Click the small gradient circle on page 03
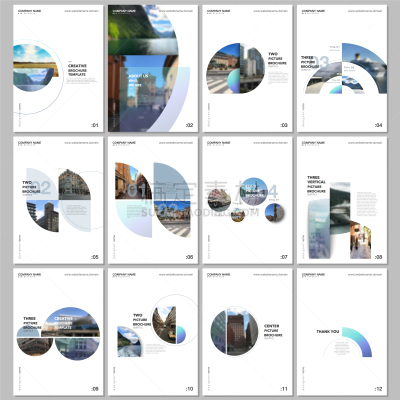The image size is (400, 400). point(234,81)
